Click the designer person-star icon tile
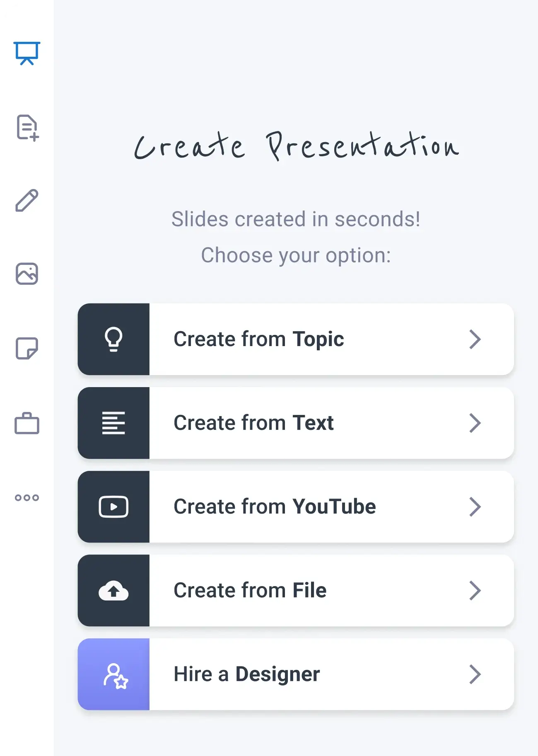 coord(113,674)
